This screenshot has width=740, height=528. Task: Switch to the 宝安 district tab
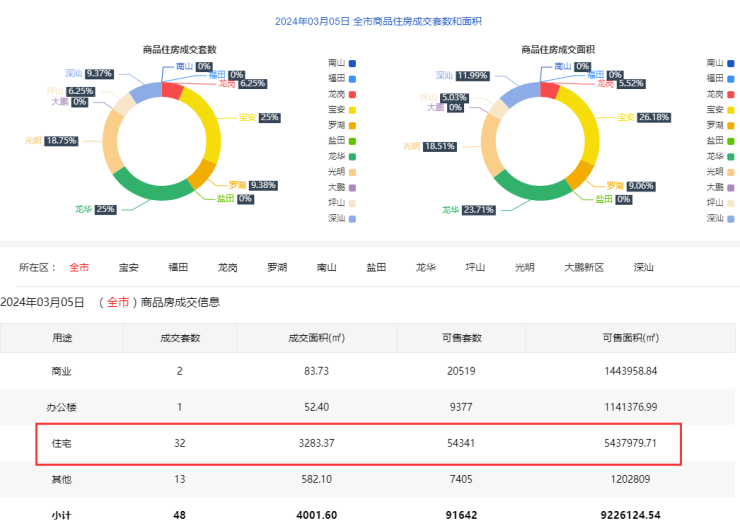pos(129,267)
